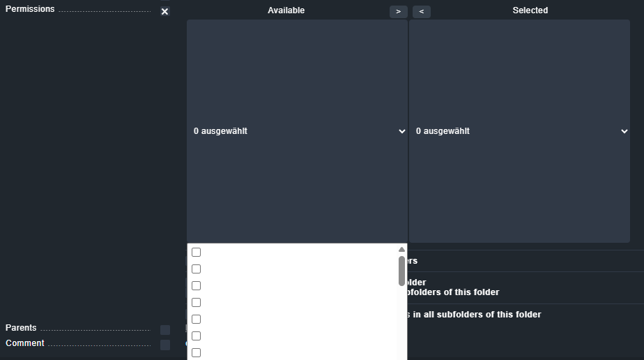Click the Available column header
The width and height of the screenshot is (644, 360).
click(x=286, y=10)
